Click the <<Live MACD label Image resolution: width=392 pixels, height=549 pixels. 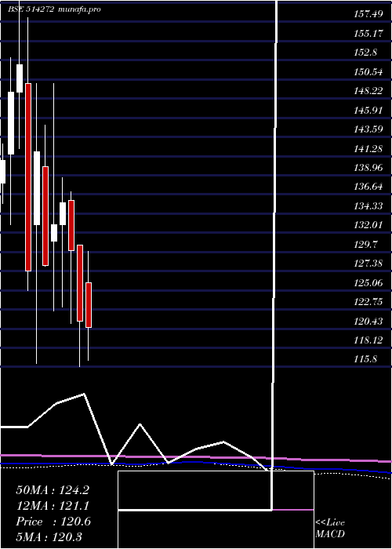coord(330,528)
